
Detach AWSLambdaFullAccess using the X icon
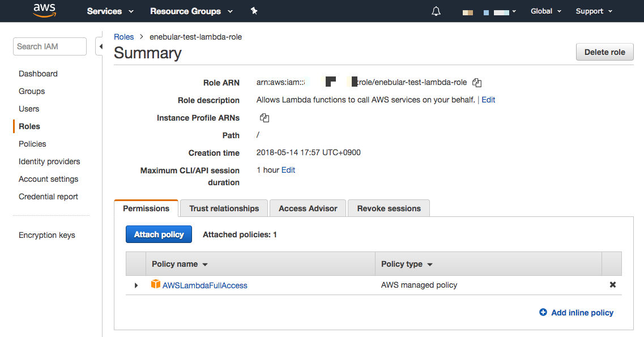pyautogui.click(x=612, y=285)
